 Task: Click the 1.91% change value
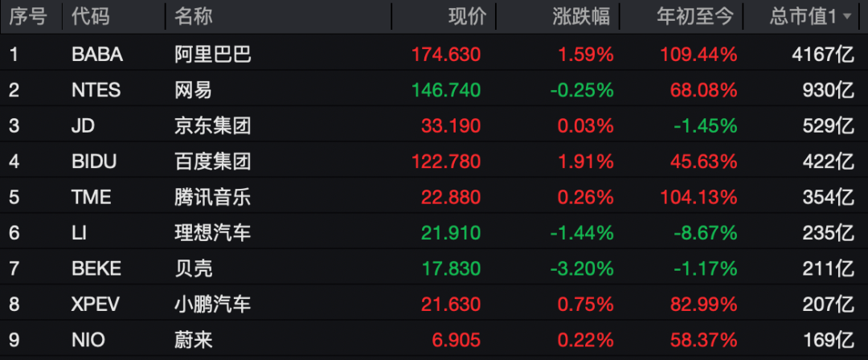click(586, 162)
